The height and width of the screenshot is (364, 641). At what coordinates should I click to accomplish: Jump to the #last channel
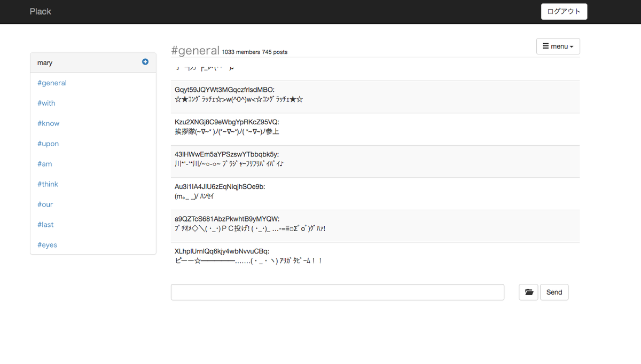pyautogui.click(x=46, y=225)
